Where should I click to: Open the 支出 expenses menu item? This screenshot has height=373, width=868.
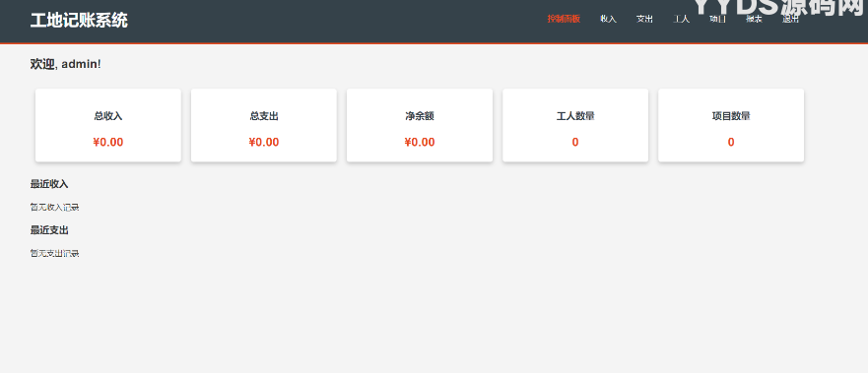644,19
